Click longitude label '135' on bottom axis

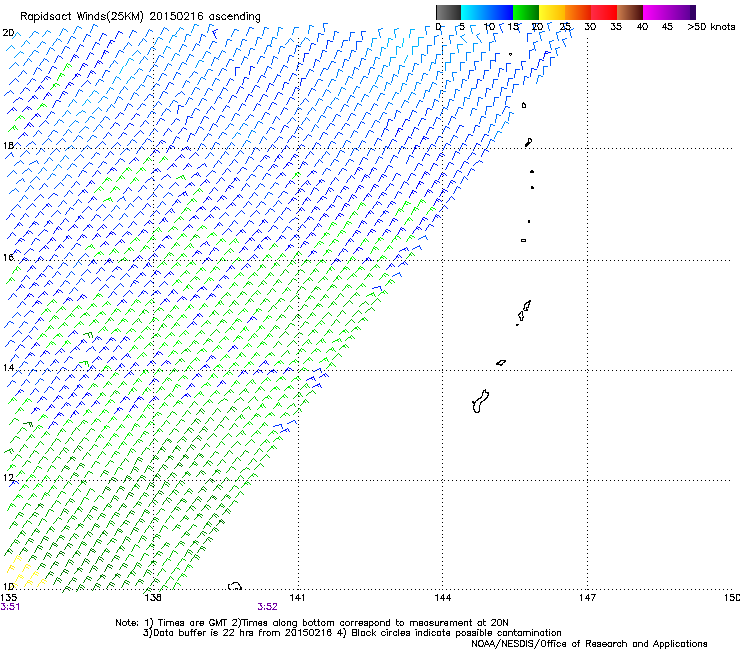[8, 598]
